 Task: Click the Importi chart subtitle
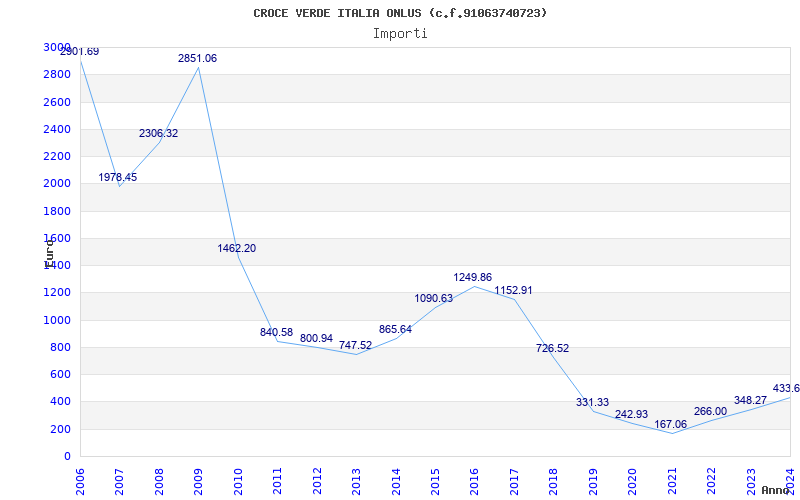click(400, 34)
